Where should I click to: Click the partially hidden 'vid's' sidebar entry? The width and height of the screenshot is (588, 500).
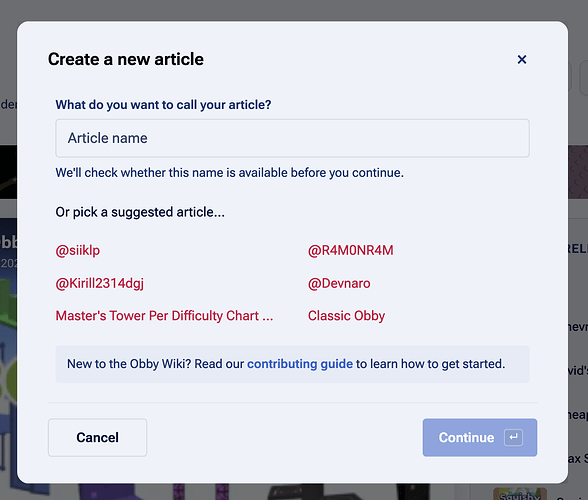pyautogui.click(x=578, y=371)
